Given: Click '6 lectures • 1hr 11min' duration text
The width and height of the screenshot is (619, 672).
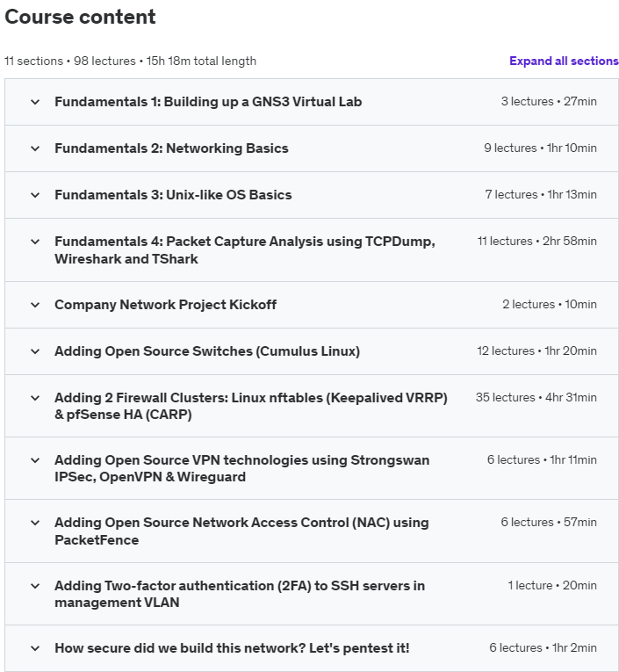Looking at the screenshot, I should point(542,459).
